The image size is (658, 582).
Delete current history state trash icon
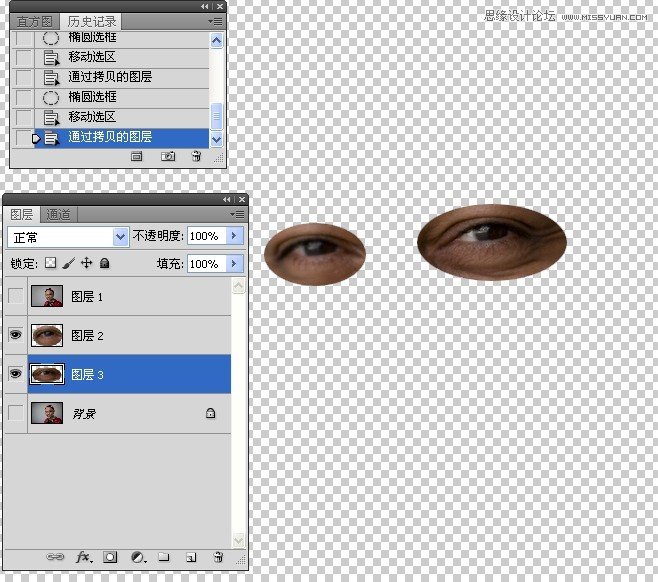point(196,156)
